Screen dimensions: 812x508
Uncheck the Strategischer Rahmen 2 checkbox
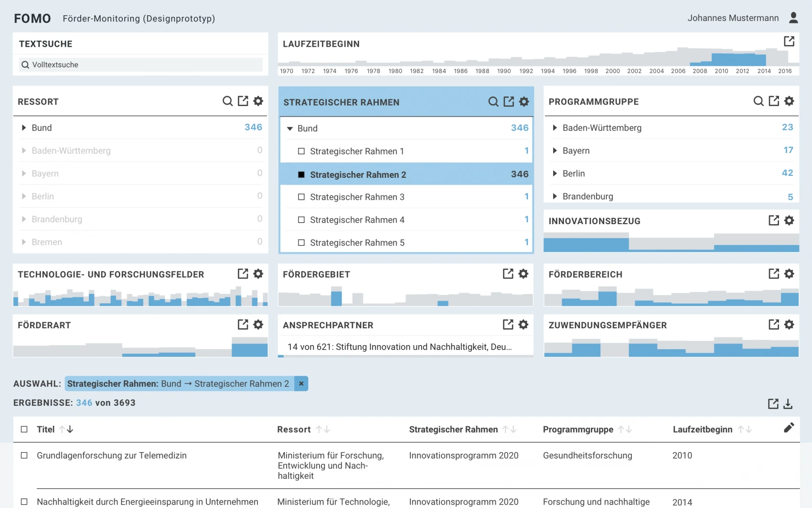click(x=301, y=175)
